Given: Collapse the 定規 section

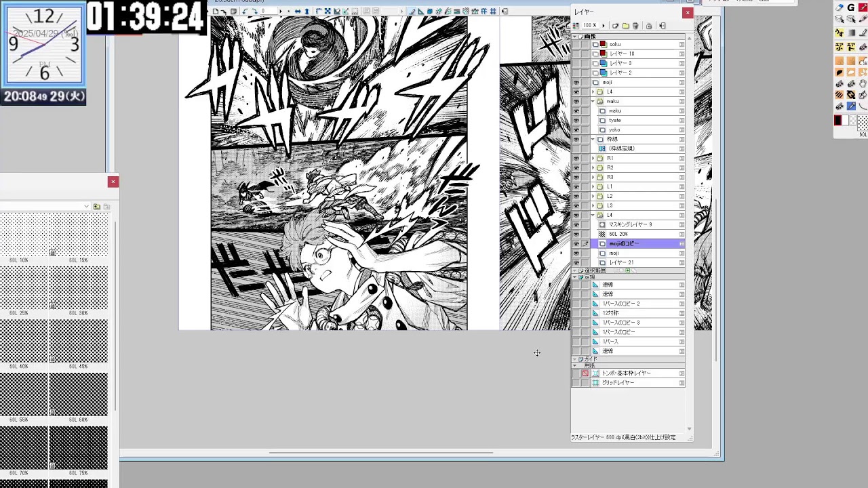Looking at the screenshot, I should [575, 277].
